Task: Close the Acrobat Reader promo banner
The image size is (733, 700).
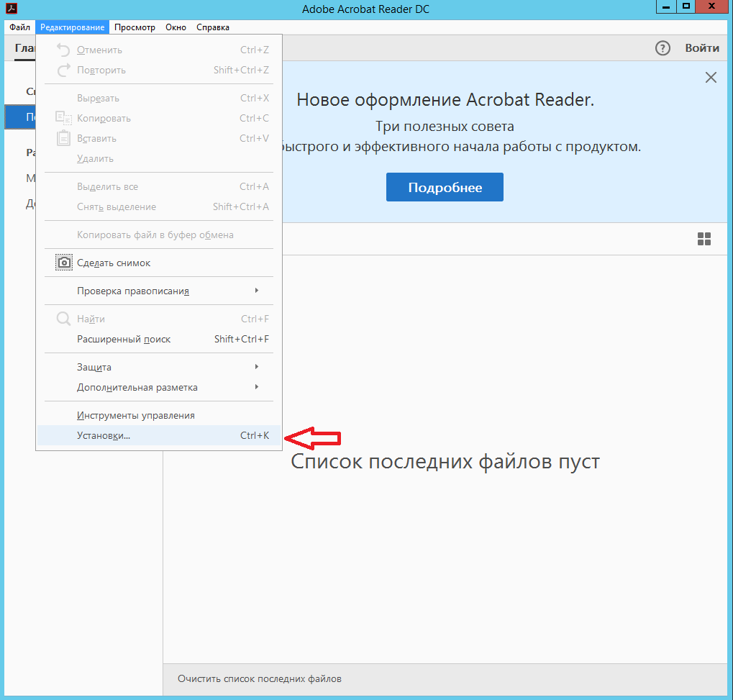Action: click(x=711, y=78)
